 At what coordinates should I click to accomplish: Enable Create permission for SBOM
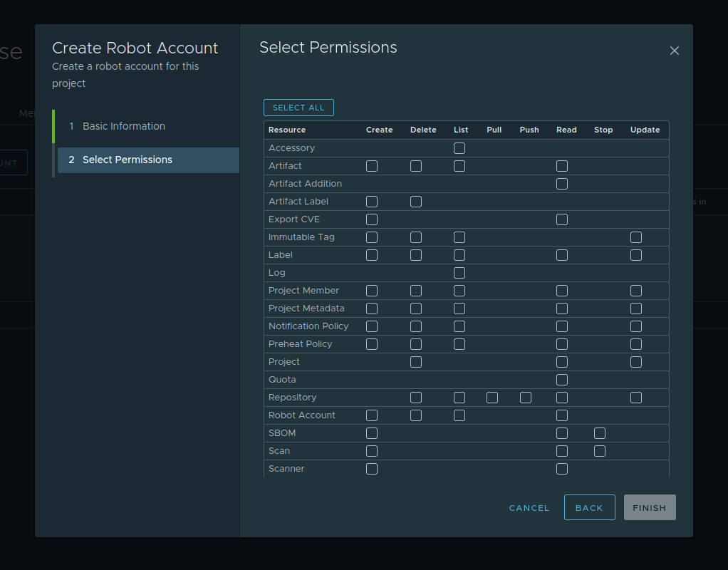click(371, 433)
